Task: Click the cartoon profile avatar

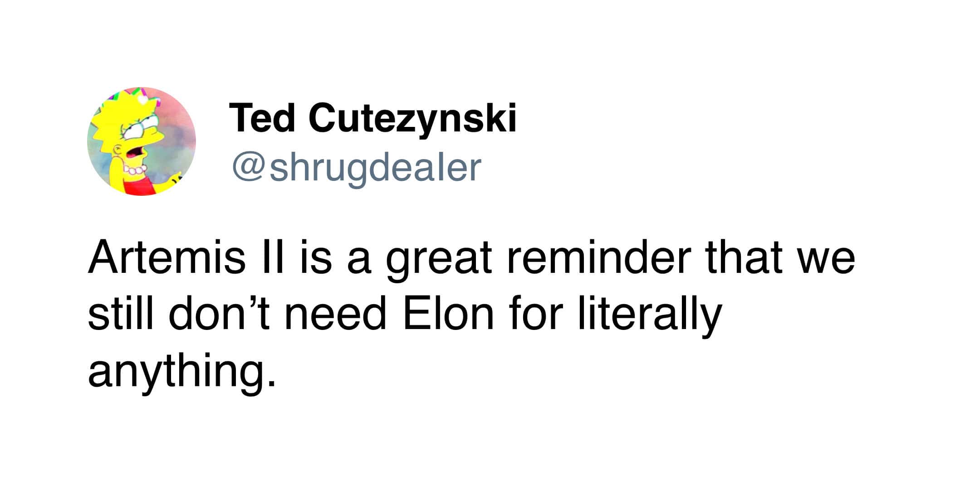Action: tap(141, 141)
